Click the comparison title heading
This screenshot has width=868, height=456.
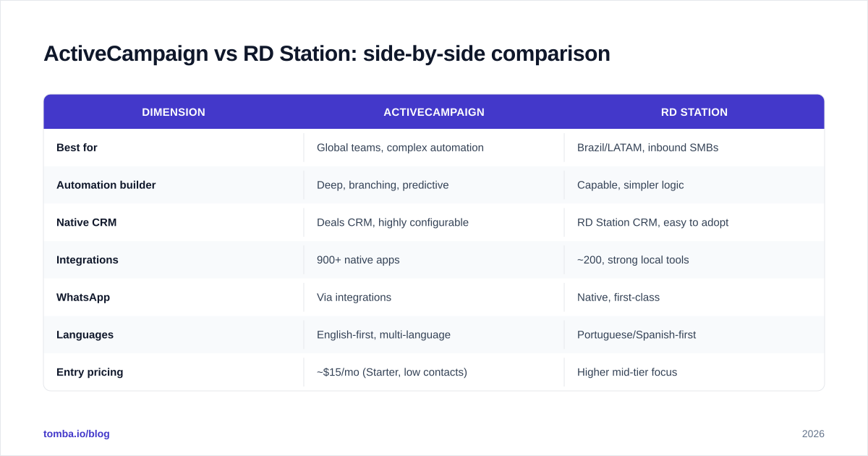tap(327, 54)
